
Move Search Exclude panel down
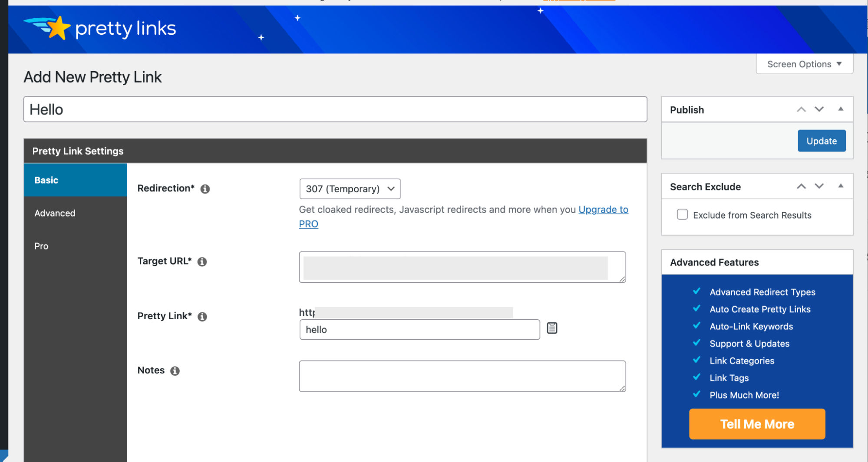(819, 186)
